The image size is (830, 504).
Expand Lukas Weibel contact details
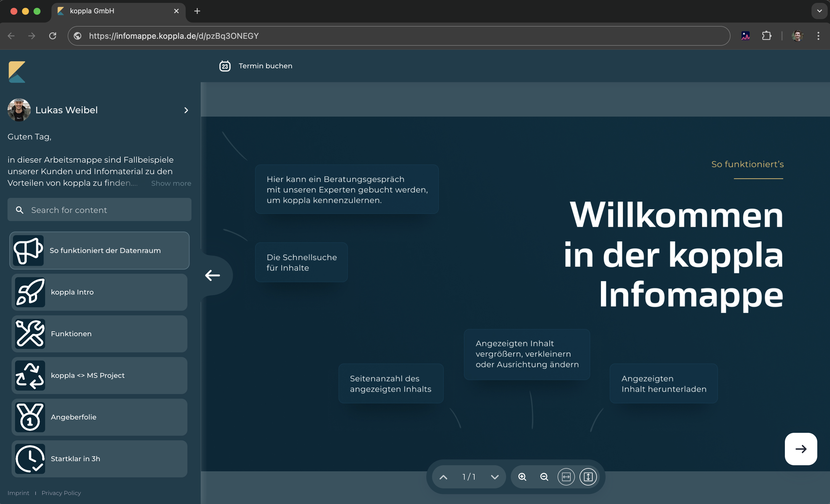(x=186, y=110)
